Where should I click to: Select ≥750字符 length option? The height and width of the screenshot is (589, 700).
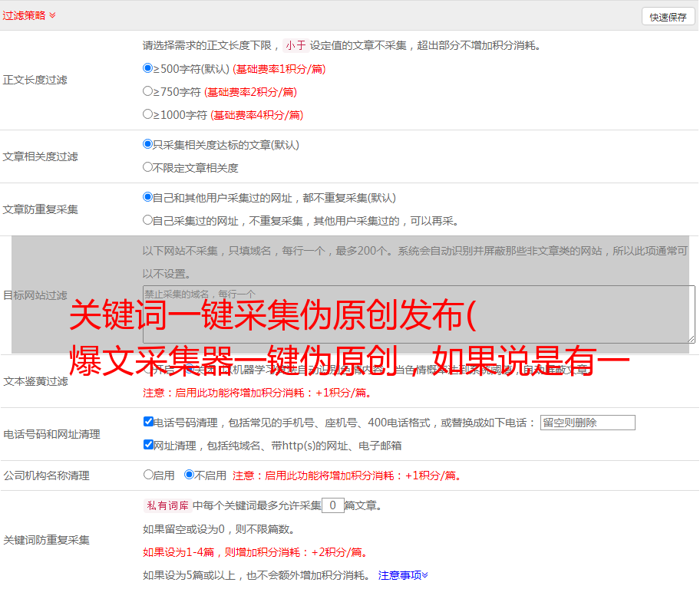147,91
